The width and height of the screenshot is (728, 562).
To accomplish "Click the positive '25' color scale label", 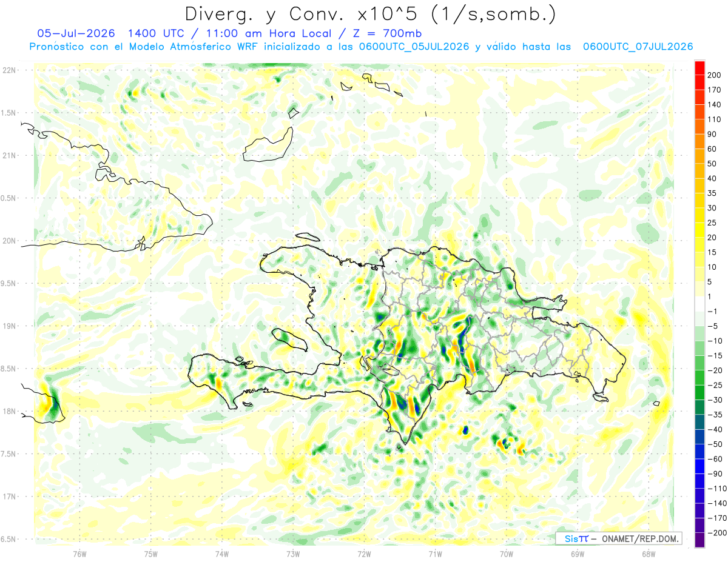I will [712, 223].
